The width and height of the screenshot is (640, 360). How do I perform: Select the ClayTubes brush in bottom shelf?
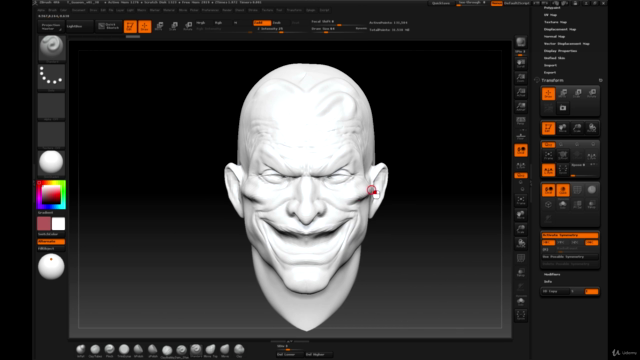click(x=95, y=350)
